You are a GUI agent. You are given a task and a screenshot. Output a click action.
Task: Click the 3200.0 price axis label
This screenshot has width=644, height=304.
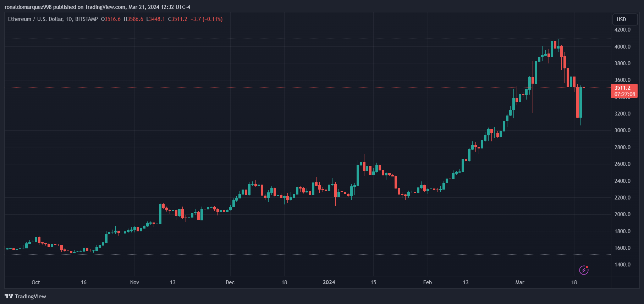point(623,114)
